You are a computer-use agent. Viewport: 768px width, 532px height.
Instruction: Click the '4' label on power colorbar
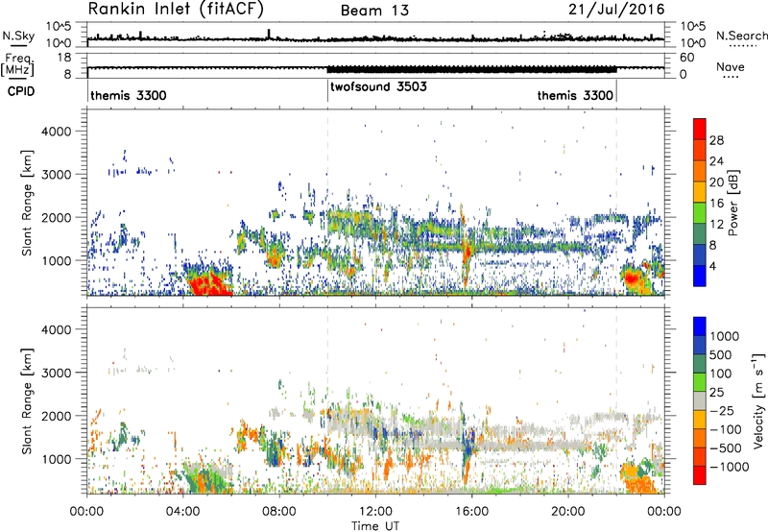712,266
